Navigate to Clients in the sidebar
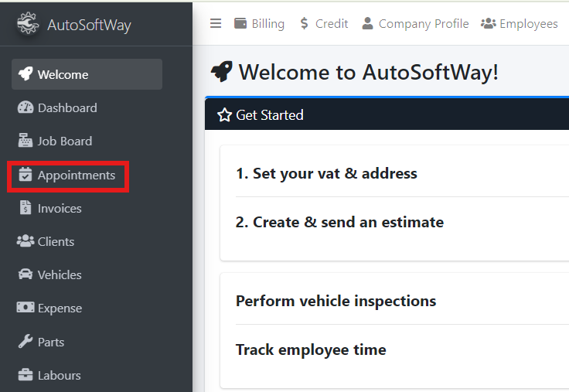Image resolution: width=569 pixels, height=392 pixels. point(56,241)
